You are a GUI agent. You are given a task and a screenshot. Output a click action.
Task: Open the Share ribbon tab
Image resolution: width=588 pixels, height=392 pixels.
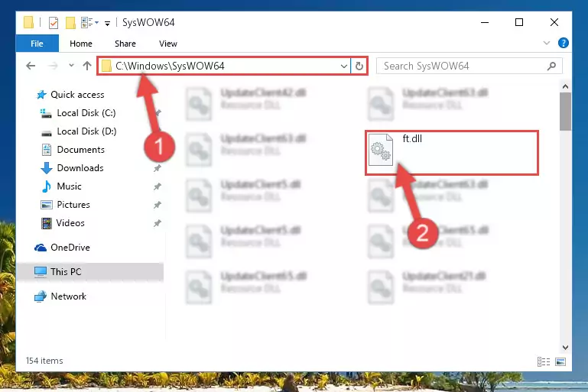pos(125,44)
